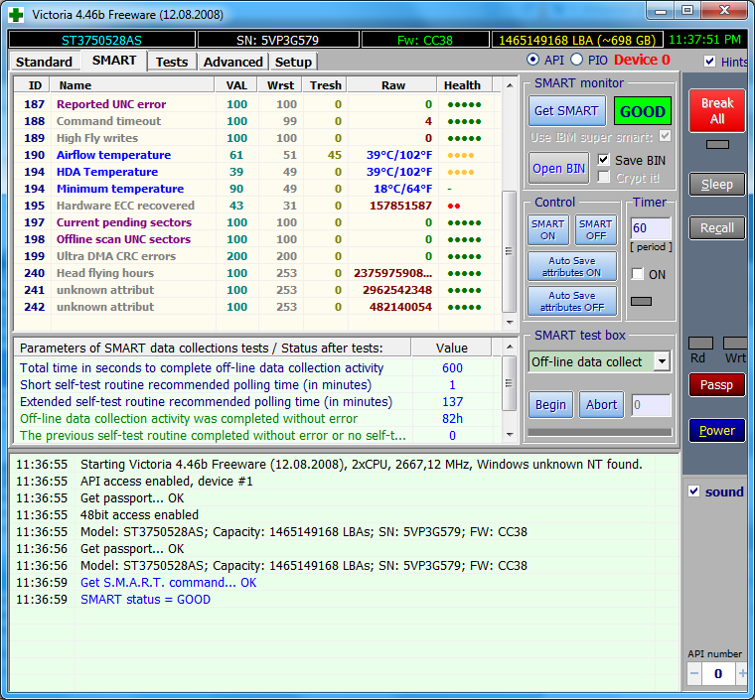
Task: Go to the Tests tab
Action: [x=172, y=62]
